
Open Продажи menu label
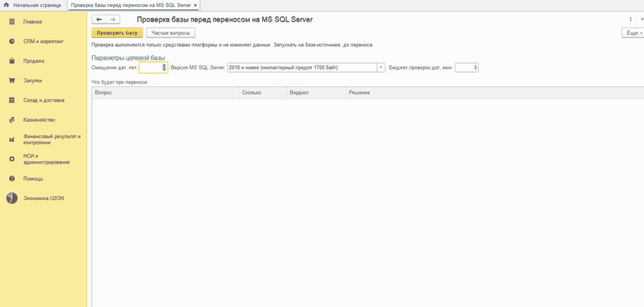[33, 61]
